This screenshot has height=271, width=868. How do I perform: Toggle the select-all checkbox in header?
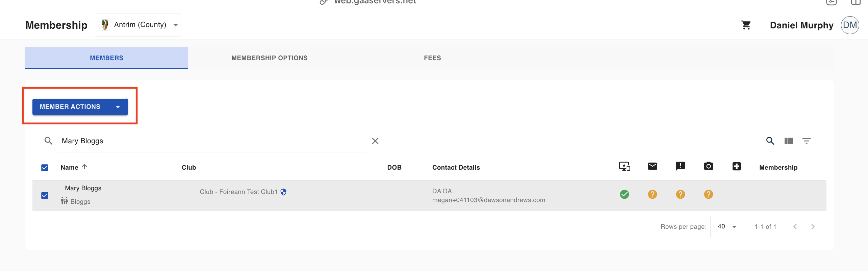point(45,168)
